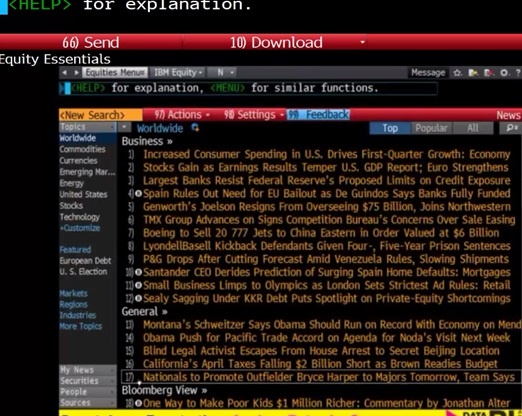Click the audio icon on Spain bailout story
Viewport: 522px width, 416px height.
coord(138,193)
